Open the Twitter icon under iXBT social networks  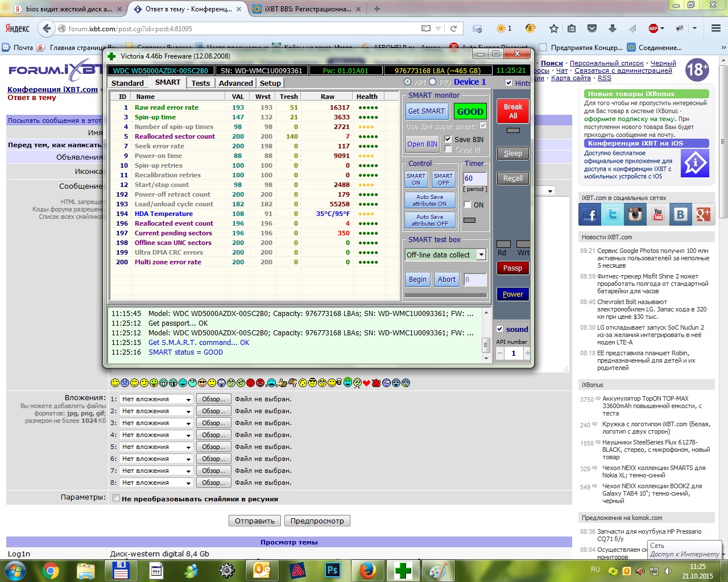pos(613,214)
